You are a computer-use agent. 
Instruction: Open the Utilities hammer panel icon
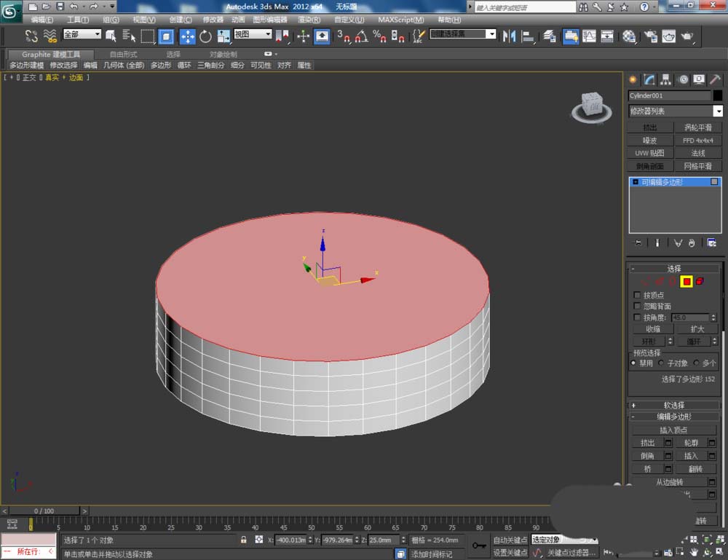point(716,80)
